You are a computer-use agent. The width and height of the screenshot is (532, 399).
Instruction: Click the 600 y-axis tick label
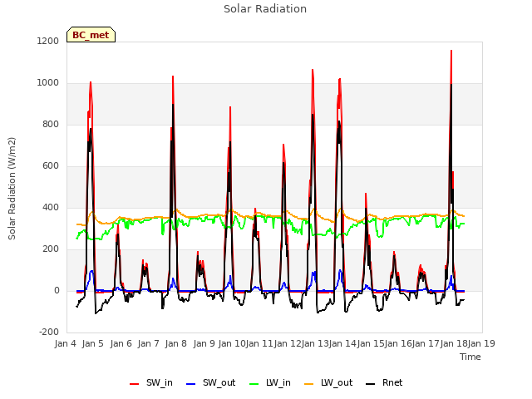(x=51, y=166)
